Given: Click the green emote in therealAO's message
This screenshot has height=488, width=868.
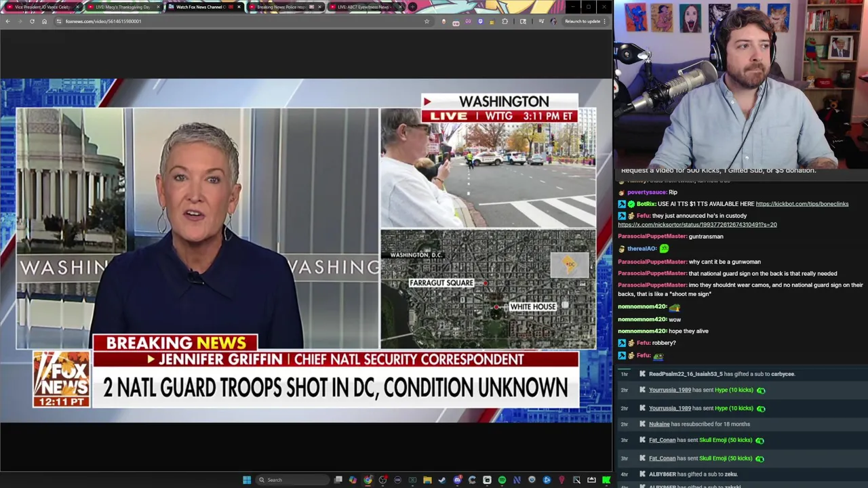Looking at the screenshot, I should [x=664, y=249].
